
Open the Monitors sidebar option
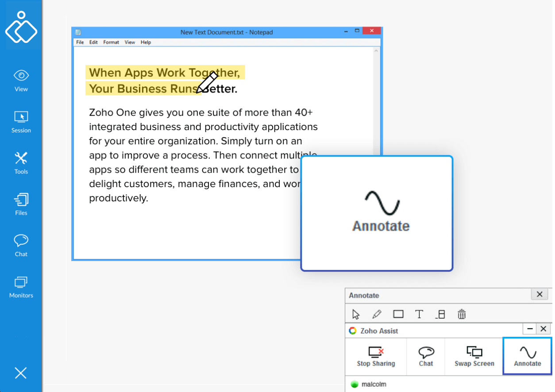(21, 287)
